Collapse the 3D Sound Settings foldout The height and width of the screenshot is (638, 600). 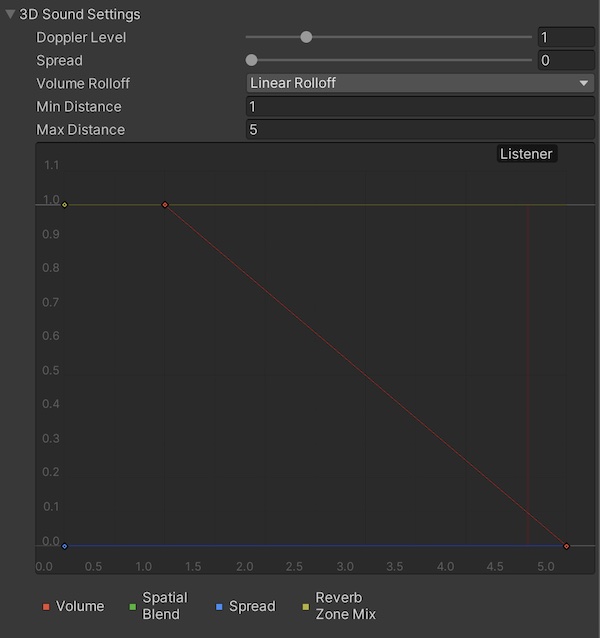[x=11, y=15]
